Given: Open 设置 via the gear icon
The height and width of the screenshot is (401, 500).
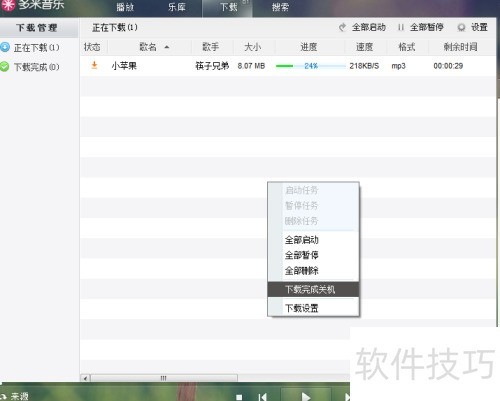Looking at the screenshot, I should 461,27.
